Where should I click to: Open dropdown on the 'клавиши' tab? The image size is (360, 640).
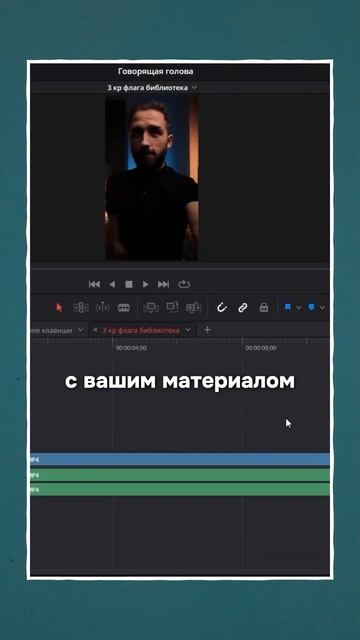[81, 330]
